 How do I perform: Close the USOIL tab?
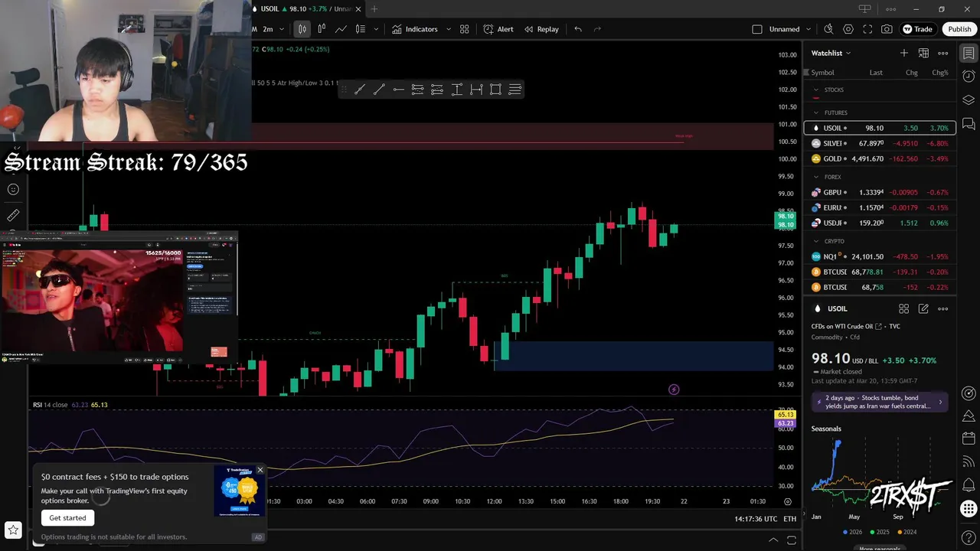[358, 9]
